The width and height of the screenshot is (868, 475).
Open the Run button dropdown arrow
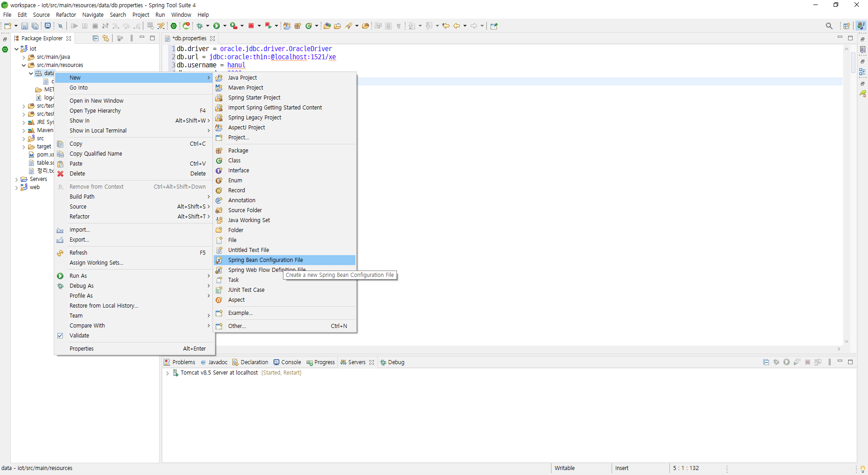point(225,26)
